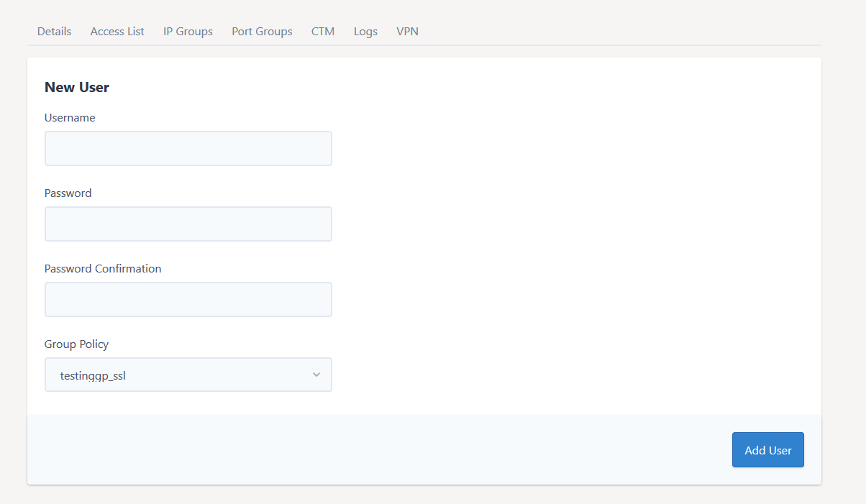Submit with the Add User button
The image size is (866, 504).
coord(768,450)
